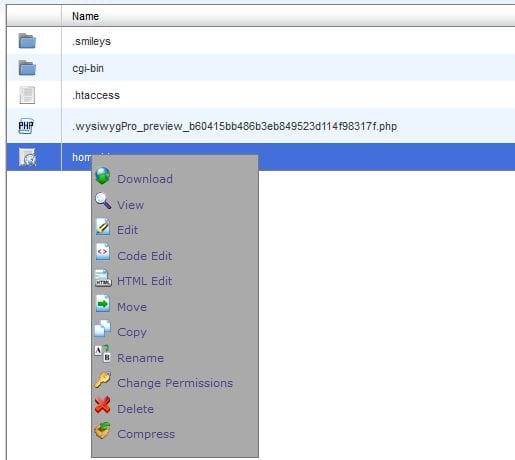Choose View from the context menu
Screen dimensions: 515x460
coord(130,205)
